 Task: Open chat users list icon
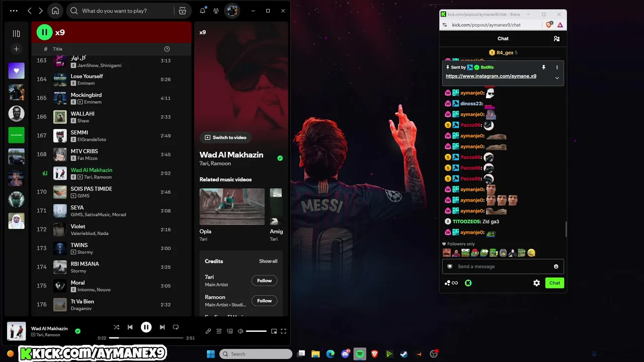(x=556, y=38)
